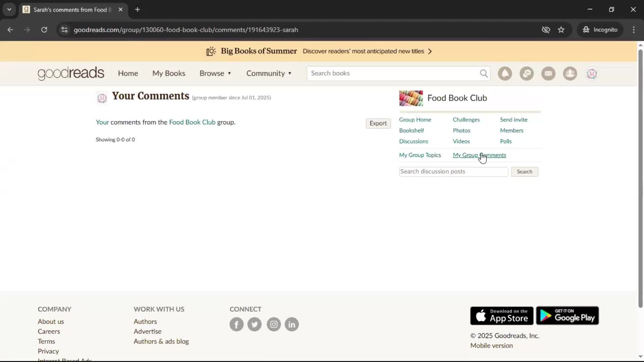Image resolution: width=644 pixels, height=362 pixels.
Task: Go to Home in navigation
Action: tap(128, 73)
